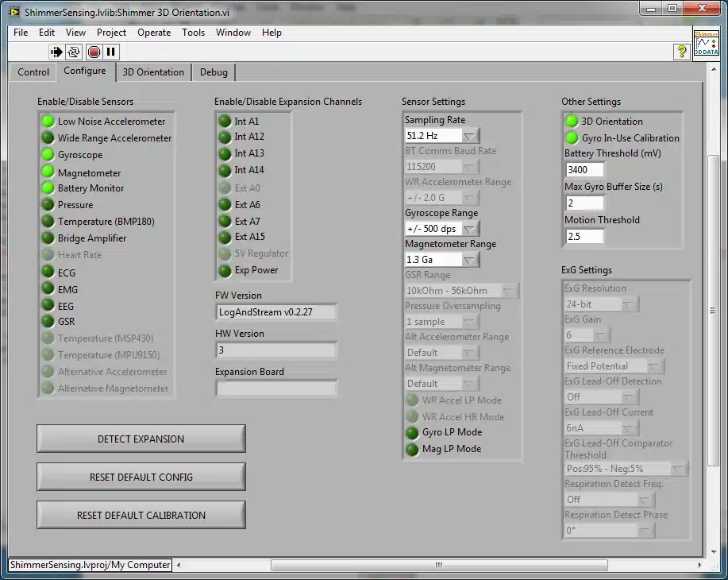Open the BT Comms Baud Rate dropdown
Viewport: 728px width, 580px height.
pos(442,167)
